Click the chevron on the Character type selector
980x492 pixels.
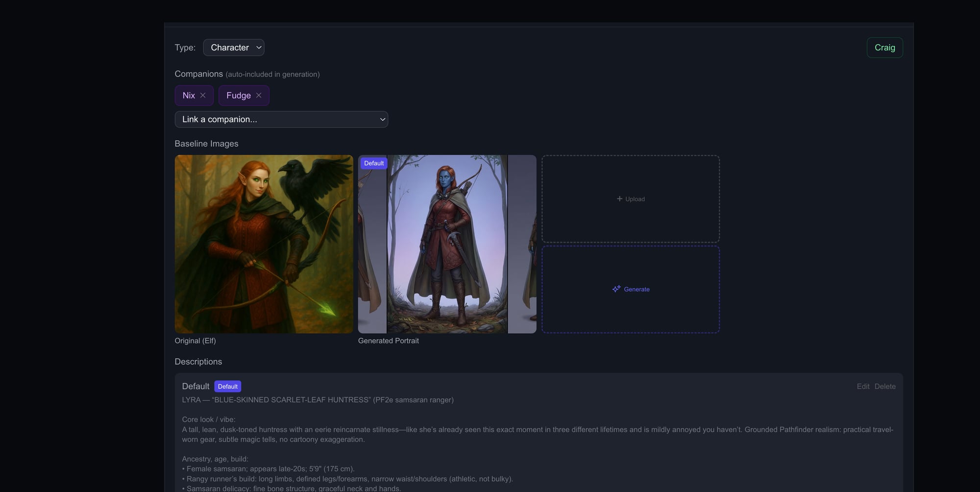pos(258,48)
